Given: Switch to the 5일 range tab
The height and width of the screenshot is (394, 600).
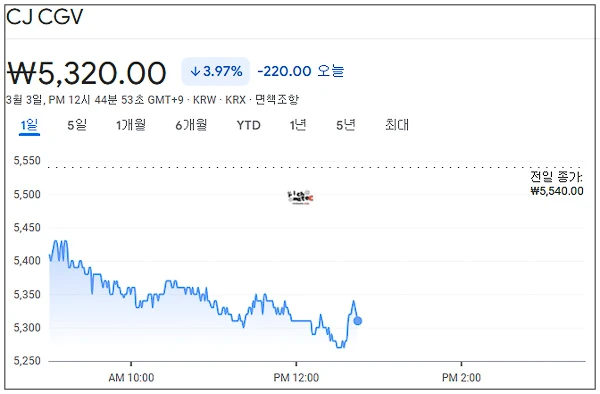Looking at the screenshot, I should (x=77, y=125).
